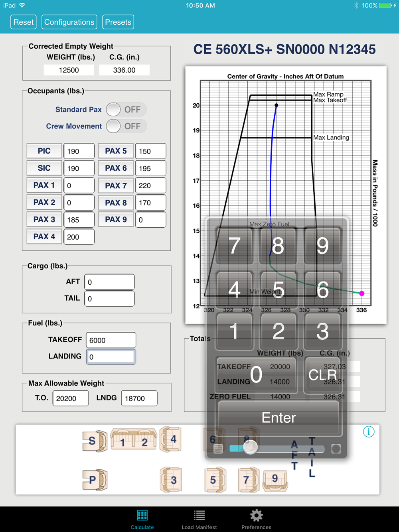The height and width of the screenshot is (532, 399).
Task: Tap keypad digit 8
Action: pyautogui.click(x=279, y=245)
